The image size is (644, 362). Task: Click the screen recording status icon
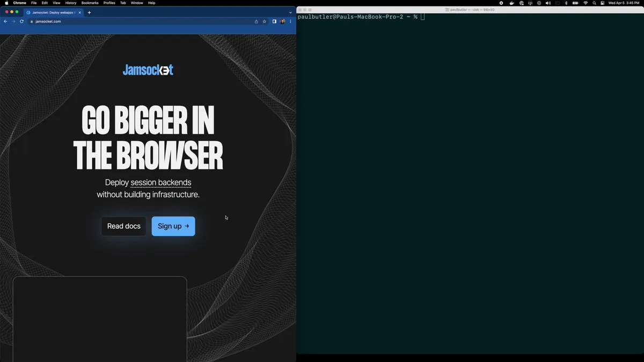tap(501, 3)
